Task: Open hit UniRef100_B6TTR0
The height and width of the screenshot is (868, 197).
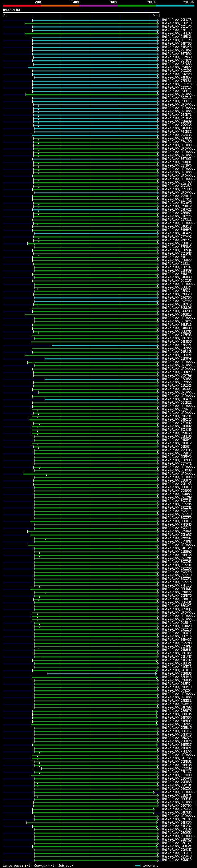Action: [176, 40]
